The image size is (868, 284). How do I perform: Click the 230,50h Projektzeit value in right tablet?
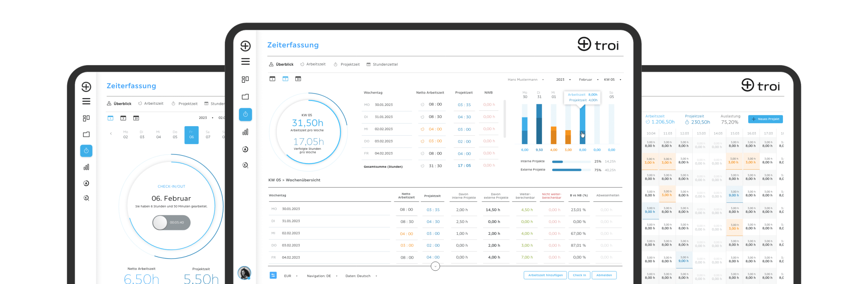tap(701, 122)
